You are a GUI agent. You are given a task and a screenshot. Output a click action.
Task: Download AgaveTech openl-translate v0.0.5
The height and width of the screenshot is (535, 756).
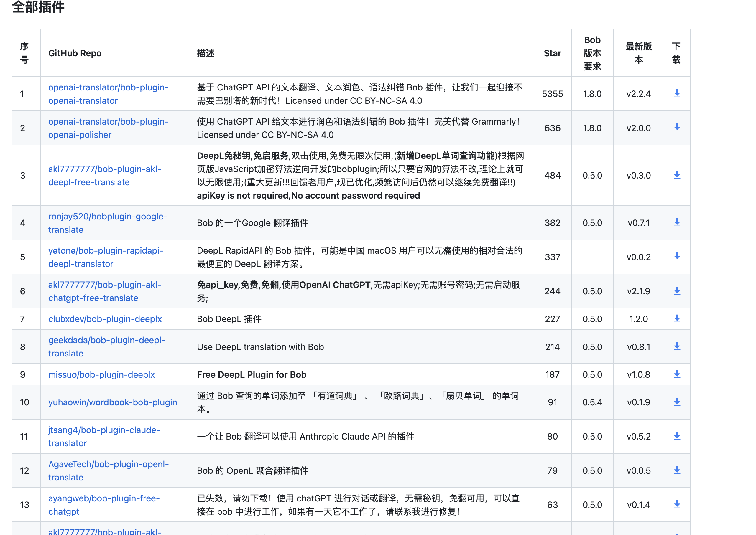pyautogui.click(x=677, y=470)
